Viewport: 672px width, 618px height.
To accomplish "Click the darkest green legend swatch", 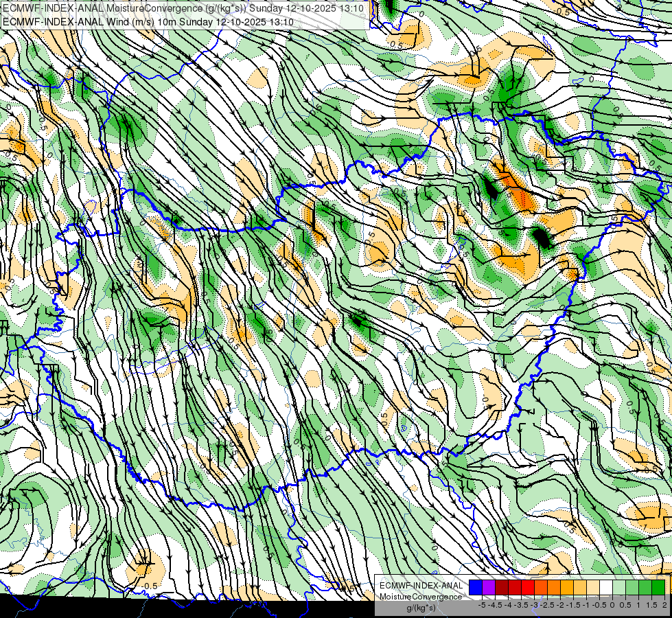I will (658, 588).
